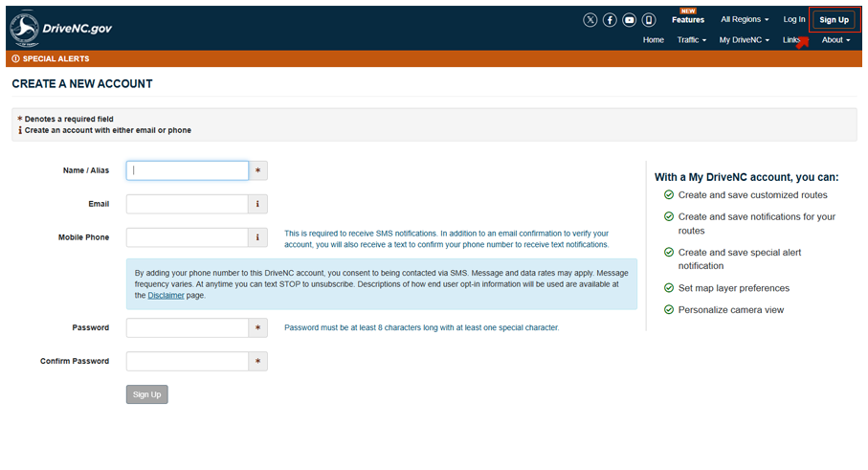Click the "Personalize camera view" text
The image size is (868, 470).
731,310
